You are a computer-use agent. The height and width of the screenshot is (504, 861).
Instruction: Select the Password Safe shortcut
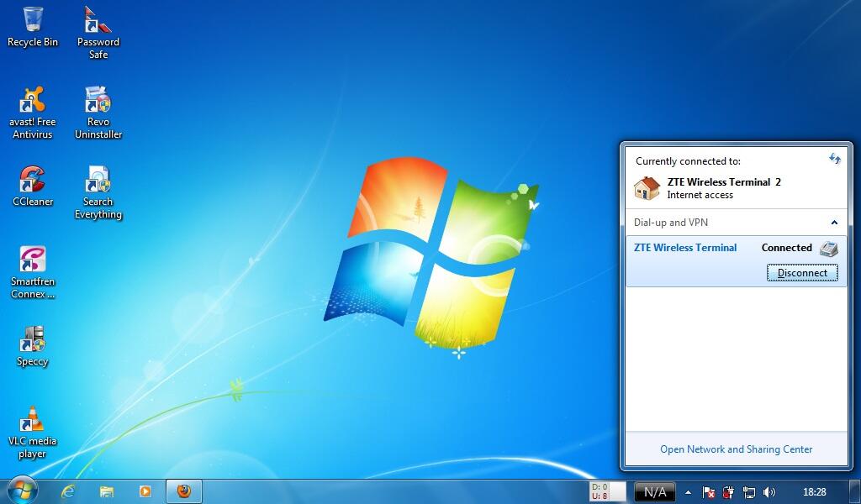tap(98, 33)
